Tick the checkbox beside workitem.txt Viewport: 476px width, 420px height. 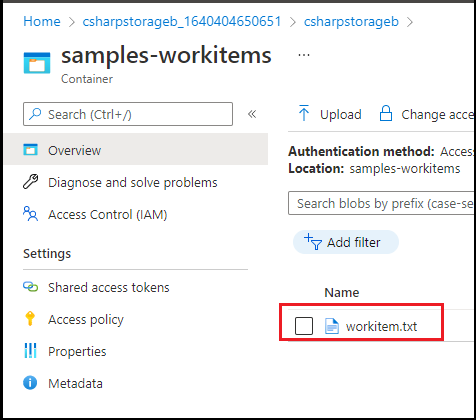304,326
